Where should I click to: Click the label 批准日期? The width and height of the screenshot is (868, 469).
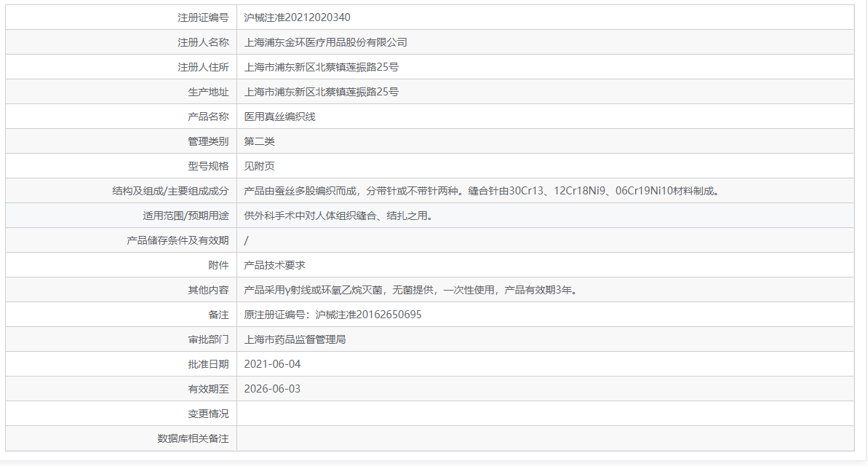208,364
